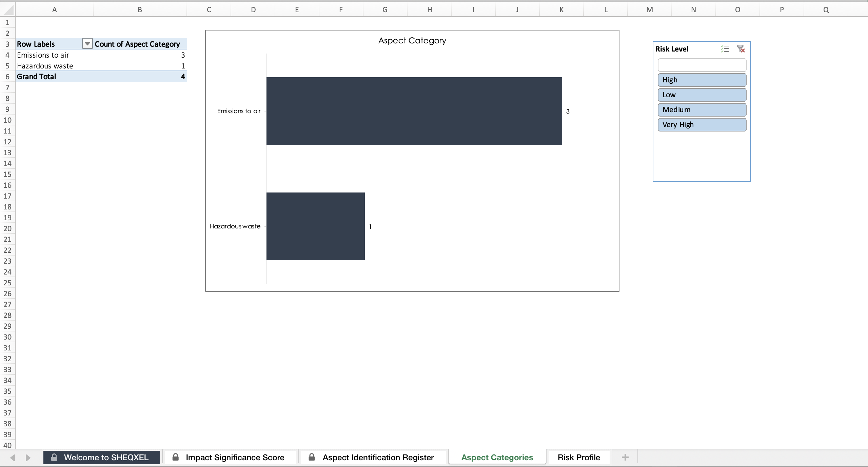Image resolution: width=868 pixels, height=467 pixels.
Task: Click the chart data label 3
Action: click(x=568, y=111)
